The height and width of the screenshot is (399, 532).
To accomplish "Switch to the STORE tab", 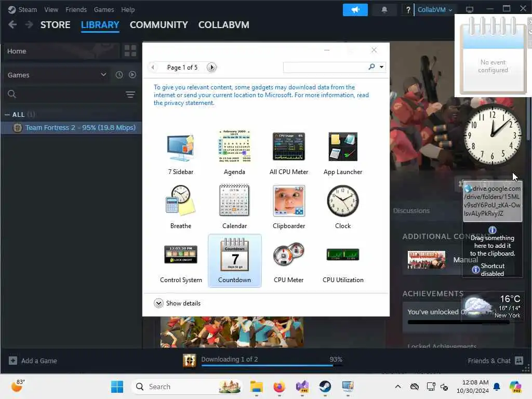I will click(x=55, y=25).
